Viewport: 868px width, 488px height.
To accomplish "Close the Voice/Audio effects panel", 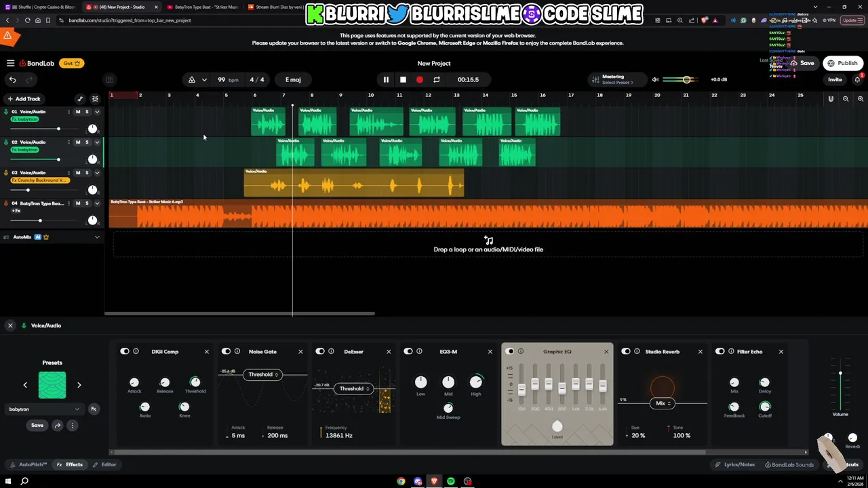I will 10,326.
